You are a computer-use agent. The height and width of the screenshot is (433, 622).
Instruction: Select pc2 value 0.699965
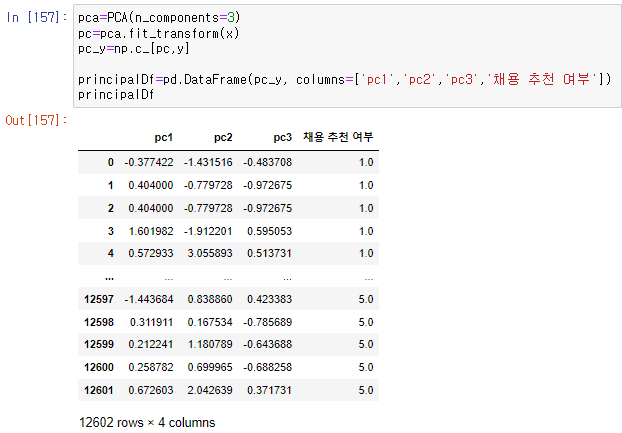click(210, 368)
